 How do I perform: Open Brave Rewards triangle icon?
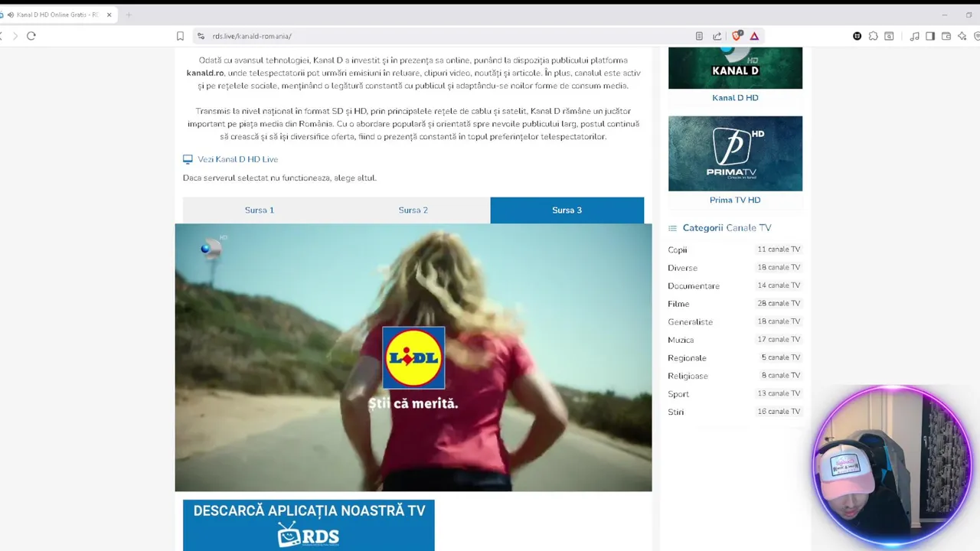[754, 36]
